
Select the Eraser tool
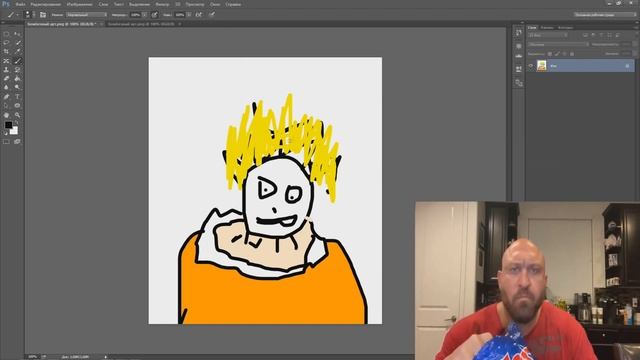click(6, 78)
